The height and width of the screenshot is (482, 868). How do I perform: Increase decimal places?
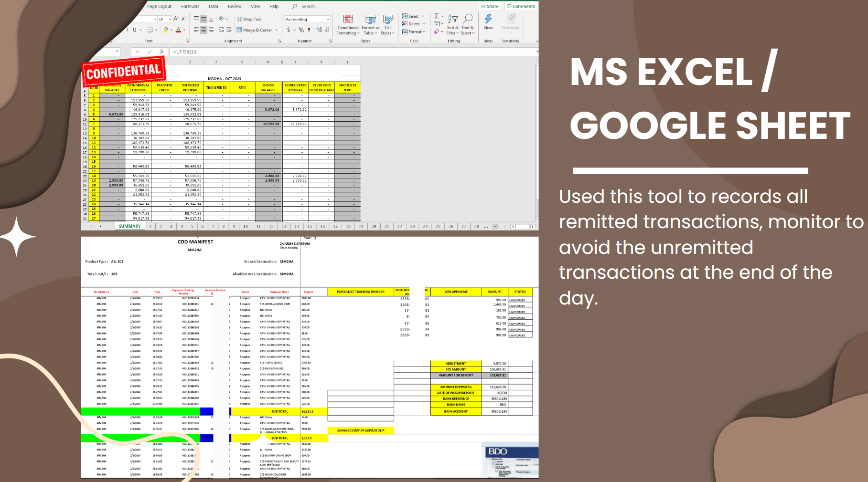pos(319,30)
